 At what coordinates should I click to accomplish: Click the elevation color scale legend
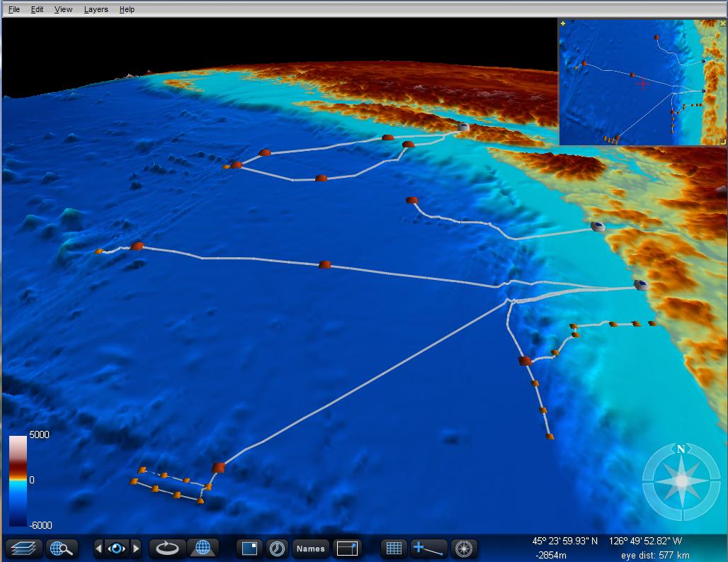tap(18, 480)
